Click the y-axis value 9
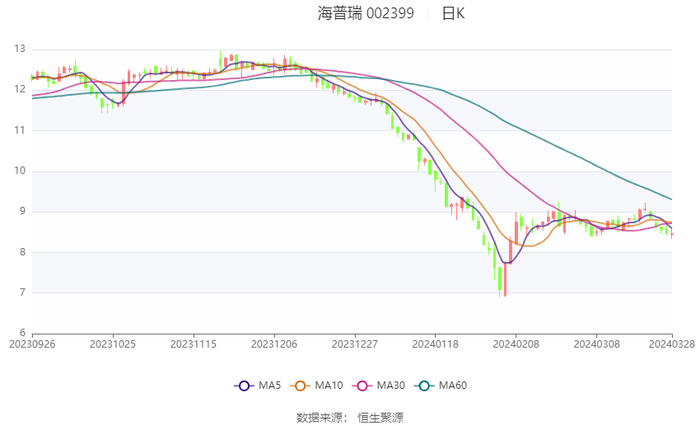This screenshot has height=426, width=700. (22, 211)
